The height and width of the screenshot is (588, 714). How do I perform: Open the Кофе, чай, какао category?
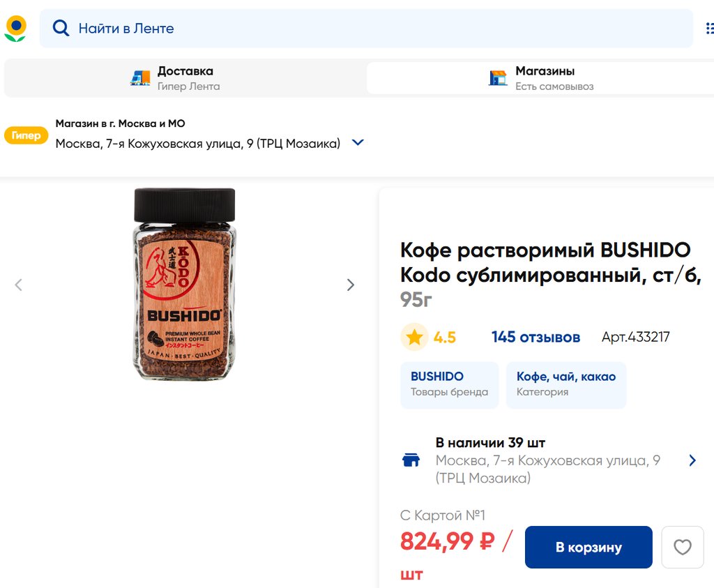pyautogui.click(x=565, y=384)
